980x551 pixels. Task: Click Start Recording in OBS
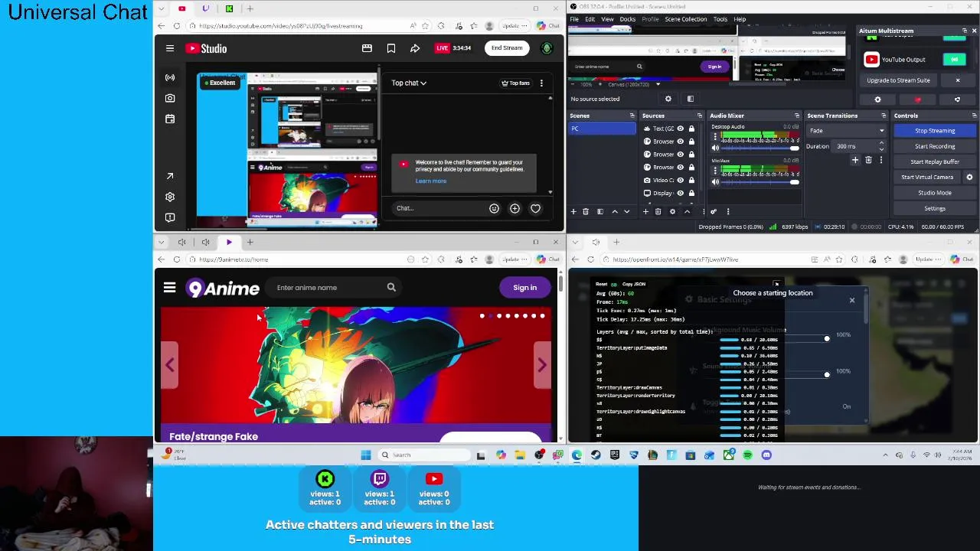click(x=935, y=146)
